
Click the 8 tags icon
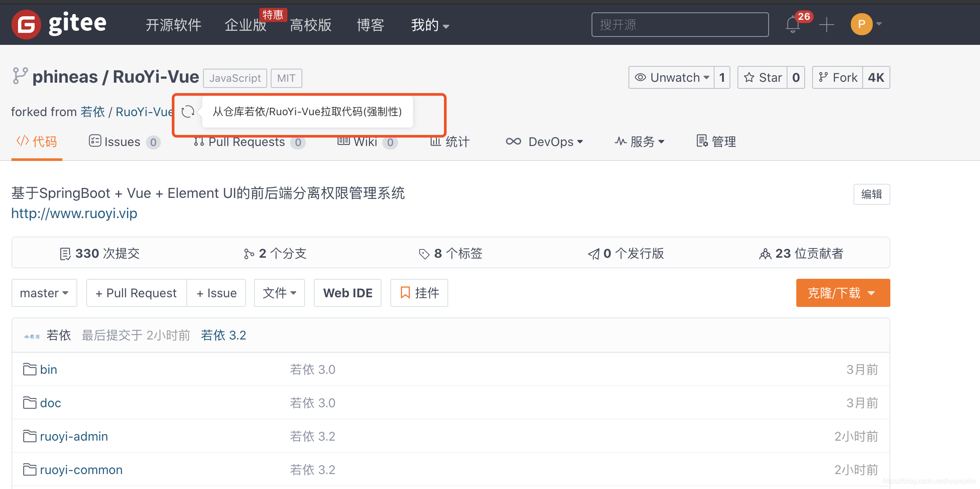point(424,254)
